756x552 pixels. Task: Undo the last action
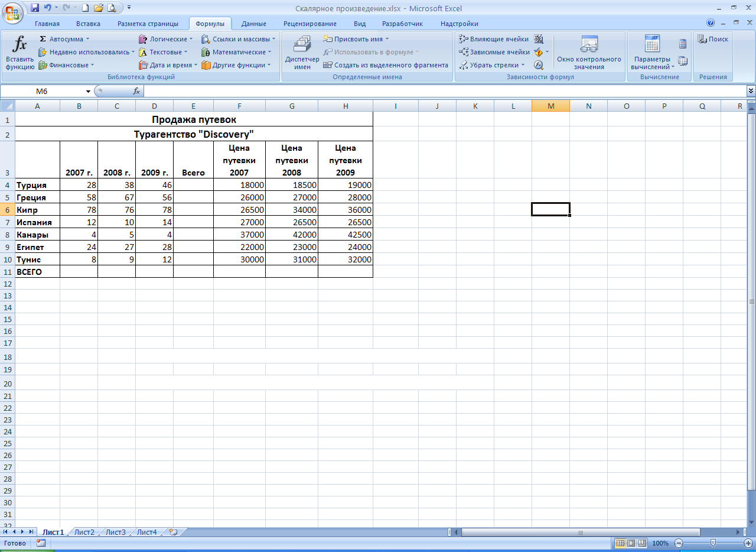tap(48, 8)
